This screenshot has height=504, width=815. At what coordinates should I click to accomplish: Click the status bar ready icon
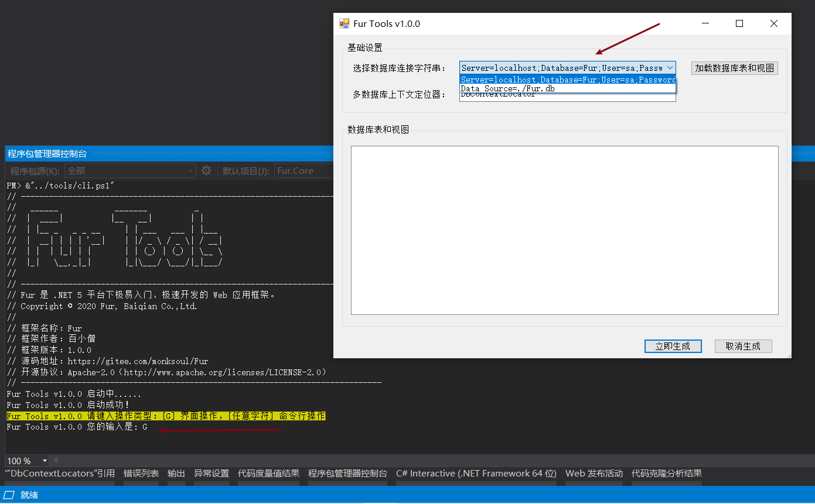point(10,495)
